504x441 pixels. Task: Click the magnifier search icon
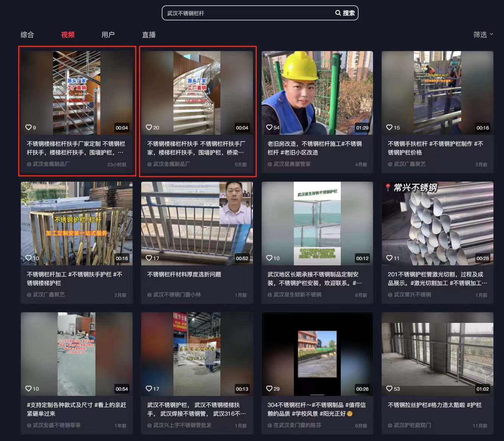[338, 13]
